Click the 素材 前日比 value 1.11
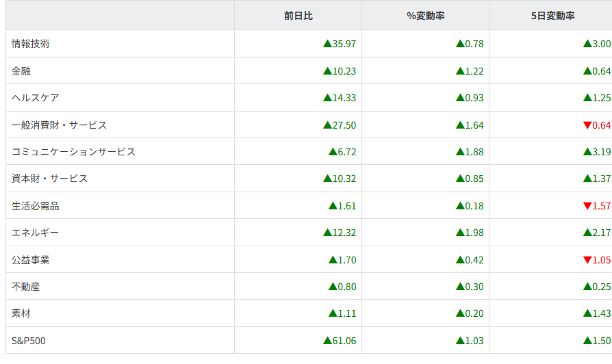The width and height of the screenshot is (612, 364). pyautogui.click(x=347, y=313)
